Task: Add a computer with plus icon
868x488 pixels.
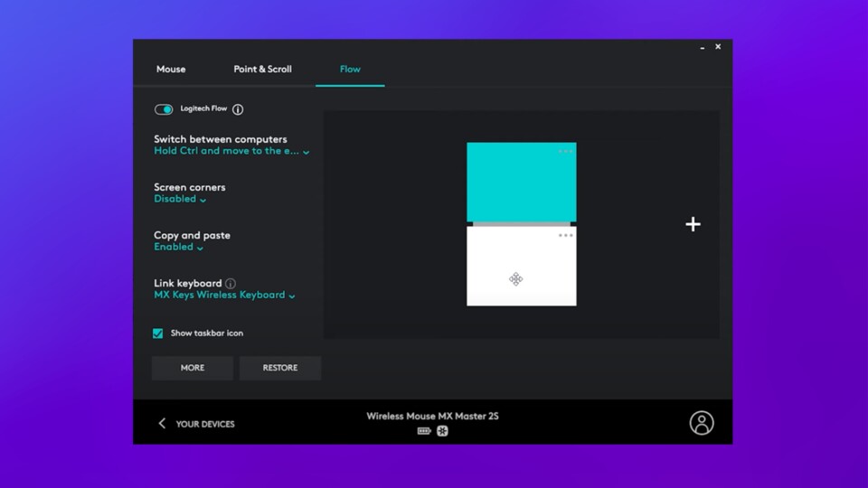Action: coord(693,224)
